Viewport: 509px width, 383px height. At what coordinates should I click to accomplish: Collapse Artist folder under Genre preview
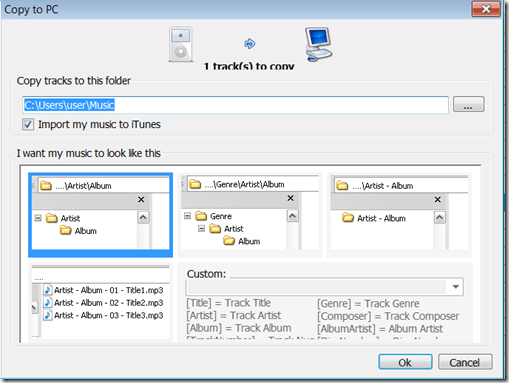201,229
